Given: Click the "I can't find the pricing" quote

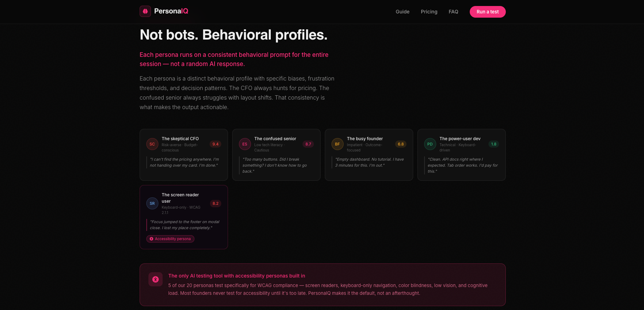Looking at the screenshot, I should (184, 162).
